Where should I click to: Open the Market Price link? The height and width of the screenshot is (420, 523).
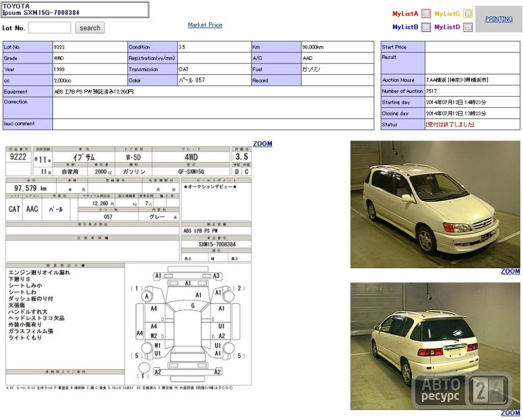205,25
